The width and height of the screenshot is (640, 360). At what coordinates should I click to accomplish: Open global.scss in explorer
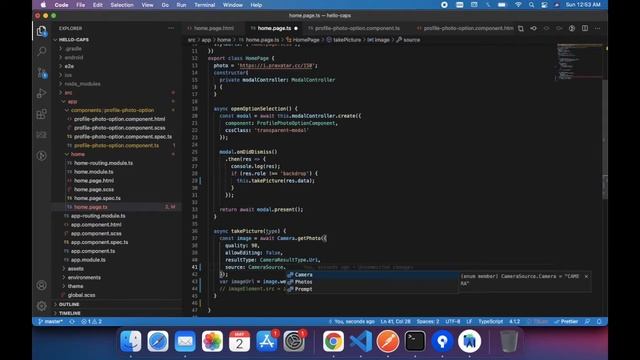pyautogui.click(x=81, y=295)
